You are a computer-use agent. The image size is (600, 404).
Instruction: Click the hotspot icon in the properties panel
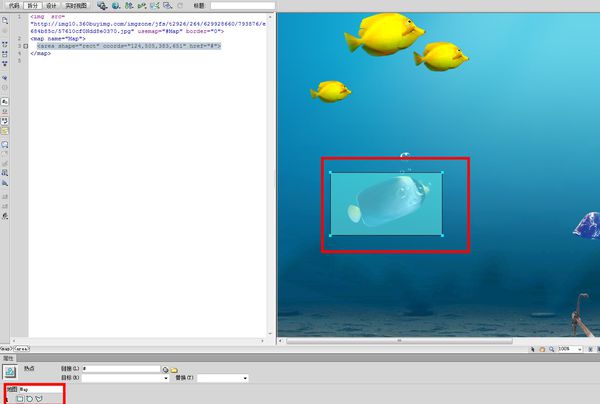(x=10, y=371)
